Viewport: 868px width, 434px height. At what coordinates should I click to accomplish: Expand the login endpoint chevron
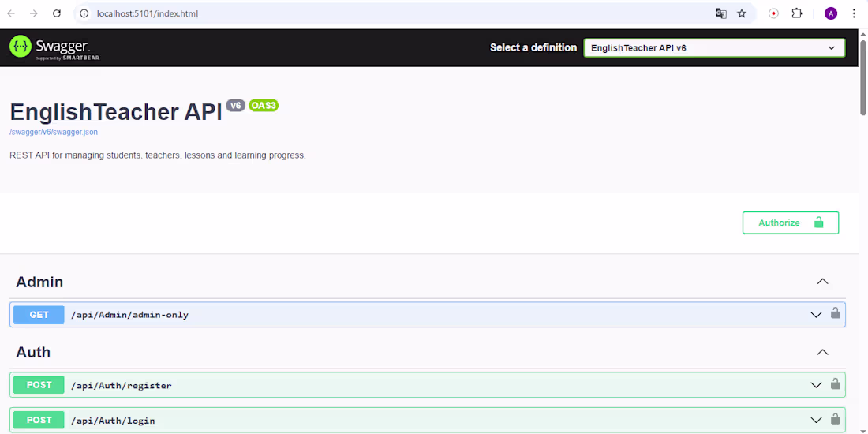tap(816, 421)
